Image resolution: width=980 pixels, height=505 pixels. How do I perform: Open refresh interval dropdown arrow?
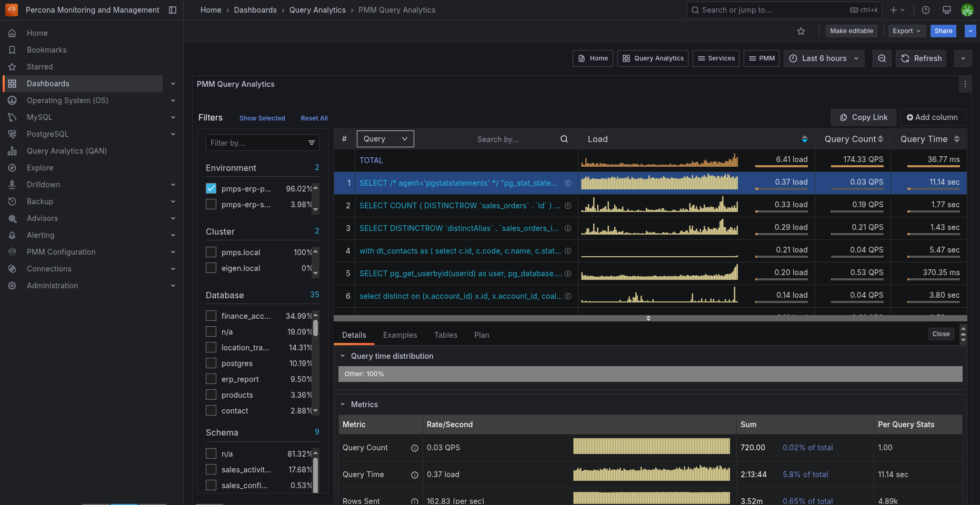963,58
